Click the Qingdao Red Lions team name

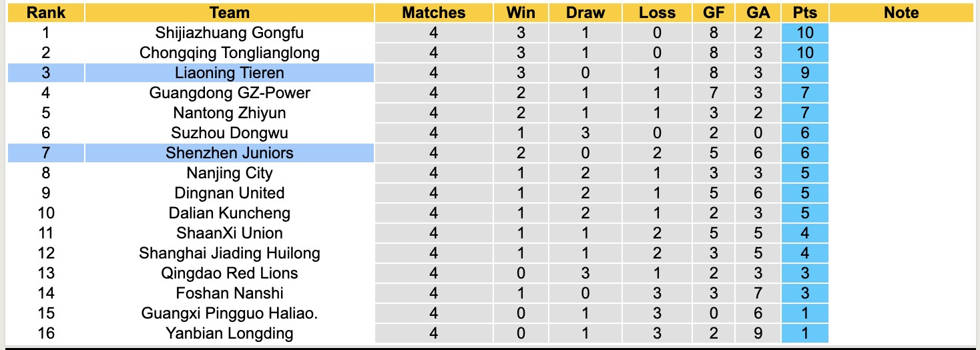230,273
